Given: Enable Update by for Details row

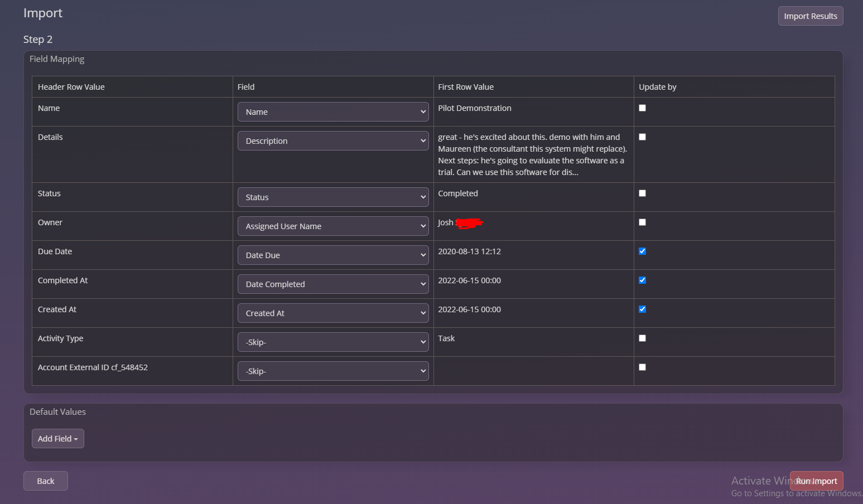Looking at the screenshot, I should (642, 137).
